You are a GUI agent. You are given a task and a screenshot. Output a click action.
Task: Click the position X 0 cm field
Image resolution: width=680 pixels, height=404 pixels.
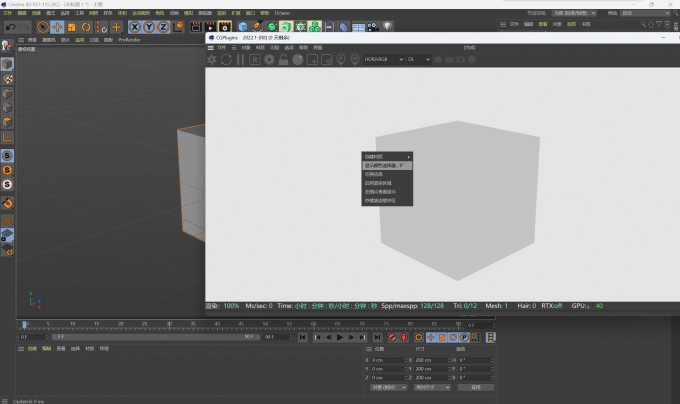point(389,360)
